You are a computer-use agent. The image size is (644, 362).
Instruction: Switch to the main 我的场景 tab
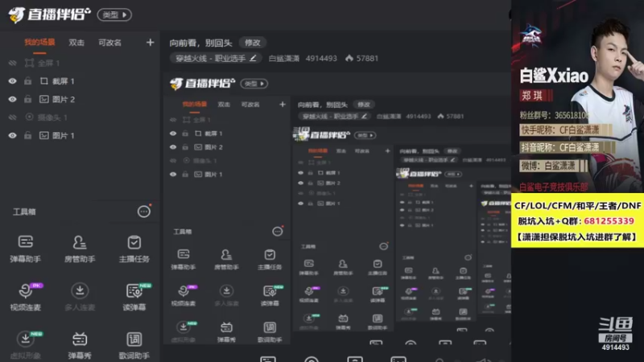39,43
